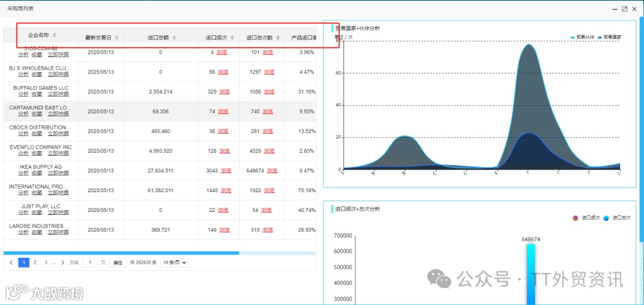This screenshot has width=644, height=305.
Task: Select IKEA SUPPLY AG company name
Action: tap(41, 167)
